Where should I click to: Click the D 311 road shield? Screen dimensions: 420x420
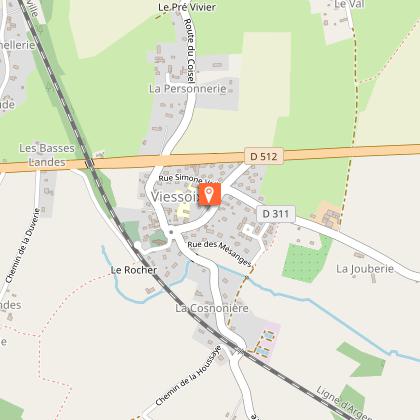(276, 214)
